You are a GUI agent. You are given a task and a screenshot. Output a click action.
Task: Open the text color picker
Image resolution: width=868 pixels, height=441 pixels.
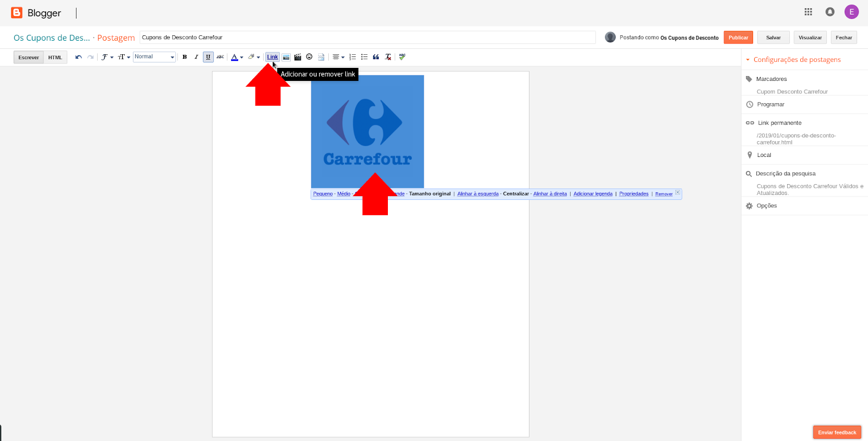[237, 57]
